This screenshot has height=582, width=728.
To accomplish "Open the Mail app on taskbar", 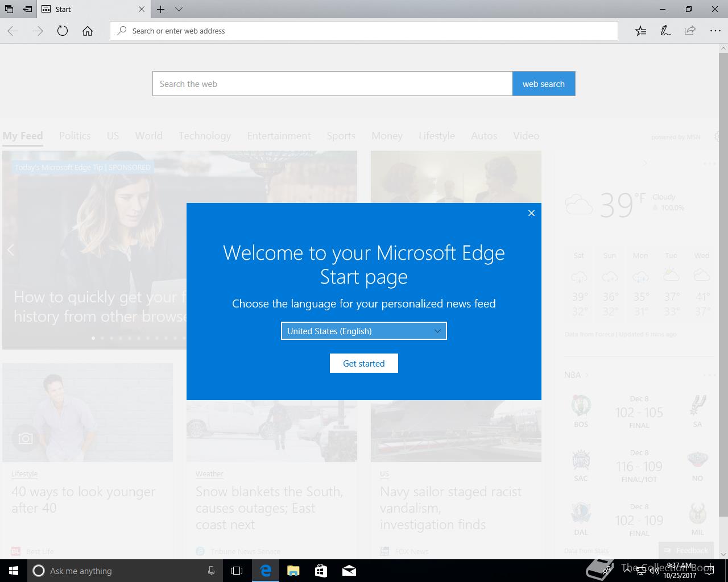I will (349, 571).
